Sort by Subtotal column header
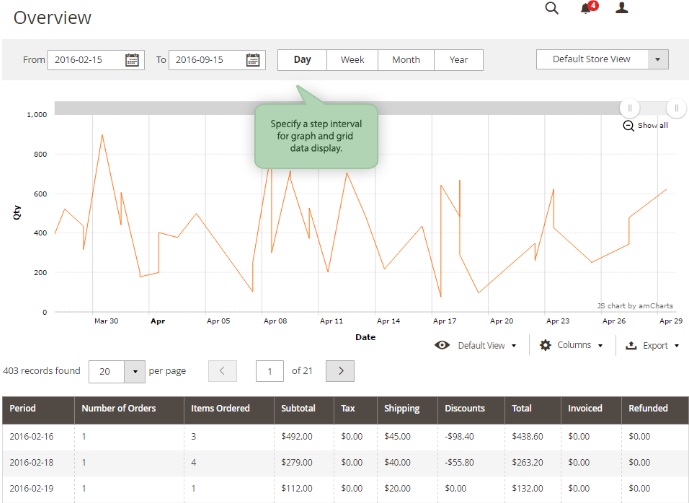This screenshot has height=503, width=689. coord(304,410)
